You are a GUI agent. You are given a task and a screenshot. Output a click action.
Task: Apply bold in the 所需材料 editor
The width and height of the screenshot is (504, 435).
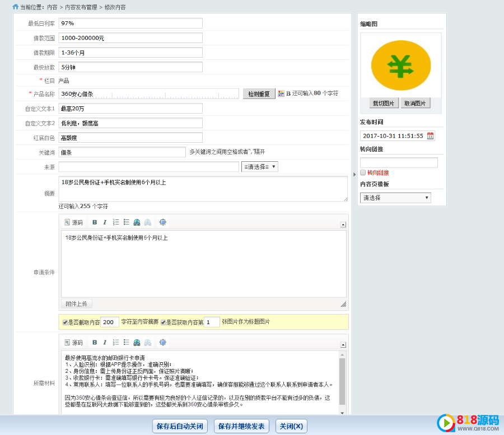pyautogui.click(x=95, y=343)
